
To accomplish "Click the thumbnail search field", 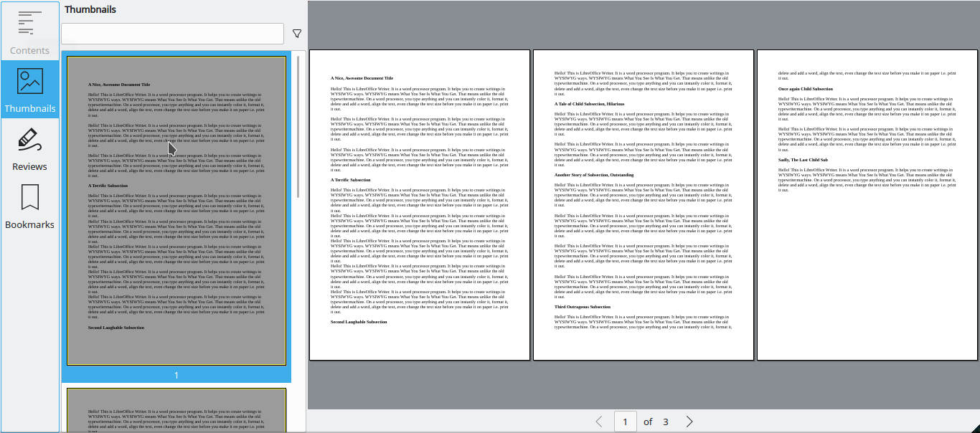I will (x=172, y=33).
